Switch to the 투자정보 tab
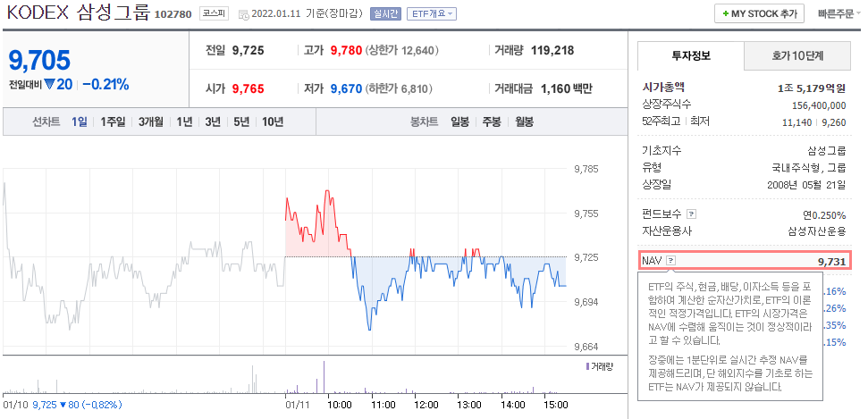This screenshot has height=419, width=868. coord(691,55)
